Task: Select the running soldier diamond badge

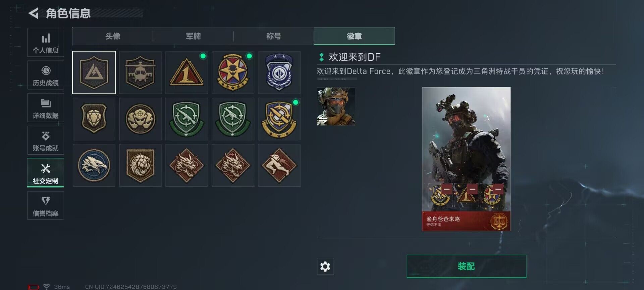Action: pos(279,165)
